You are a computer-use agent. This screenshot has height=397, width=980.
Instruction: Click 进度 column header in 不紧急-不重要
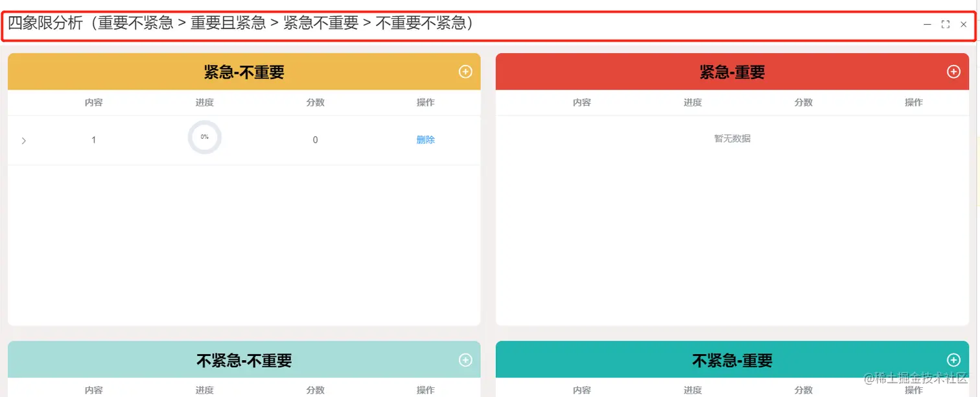(x=205, y=390)
